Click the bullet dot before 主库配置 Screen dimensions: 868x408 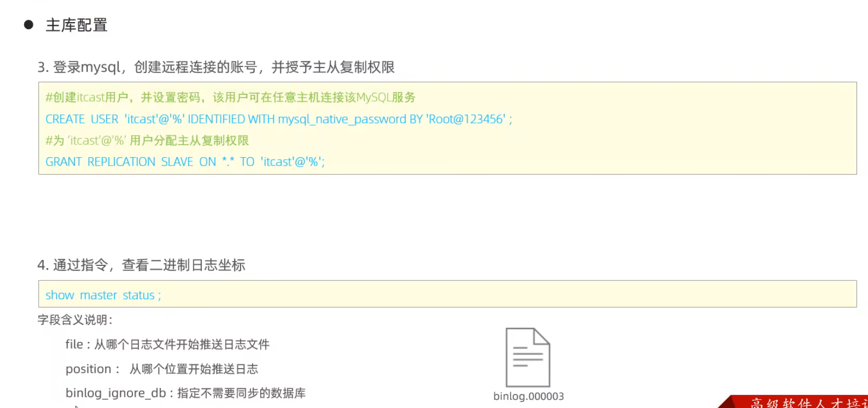pos(29,25)
